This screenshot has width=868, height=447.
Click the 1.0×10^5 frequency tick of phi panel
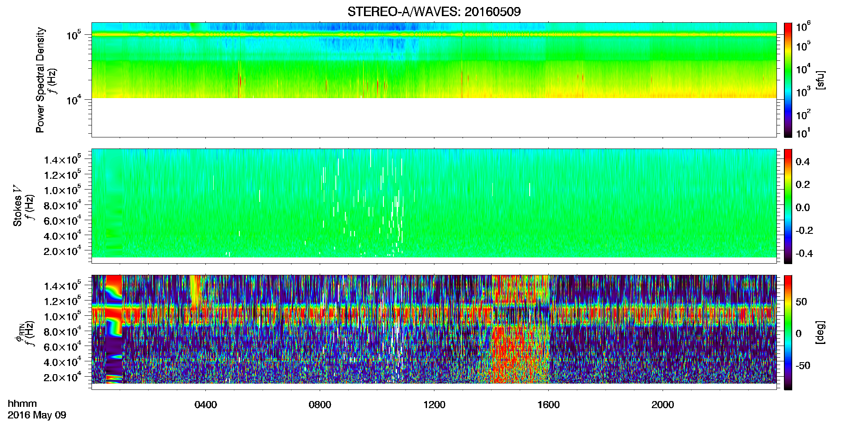click(x=63, y=316)
